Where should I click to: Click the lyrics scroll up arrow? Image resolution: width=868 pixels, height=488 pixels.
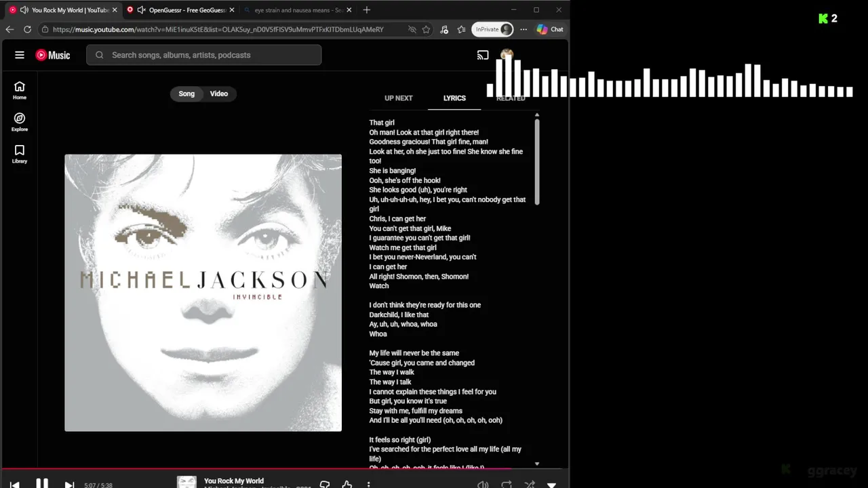pos(537,115)
